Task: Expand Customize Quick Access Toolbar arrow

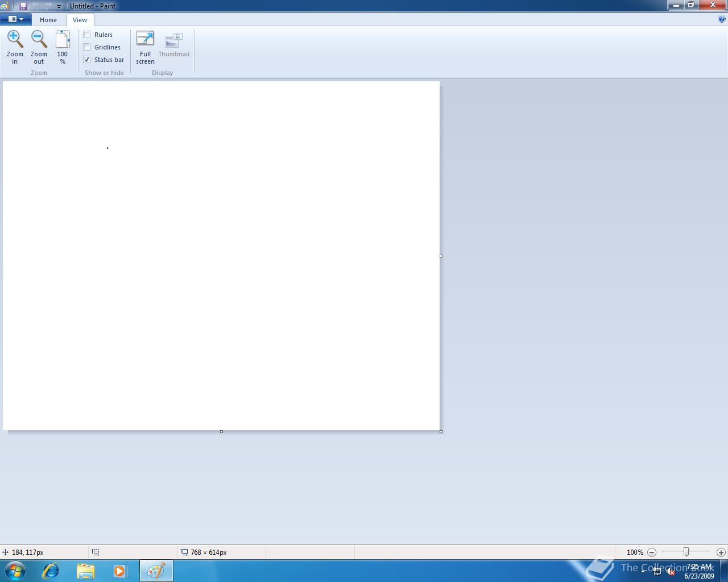Action: point(59,6)
